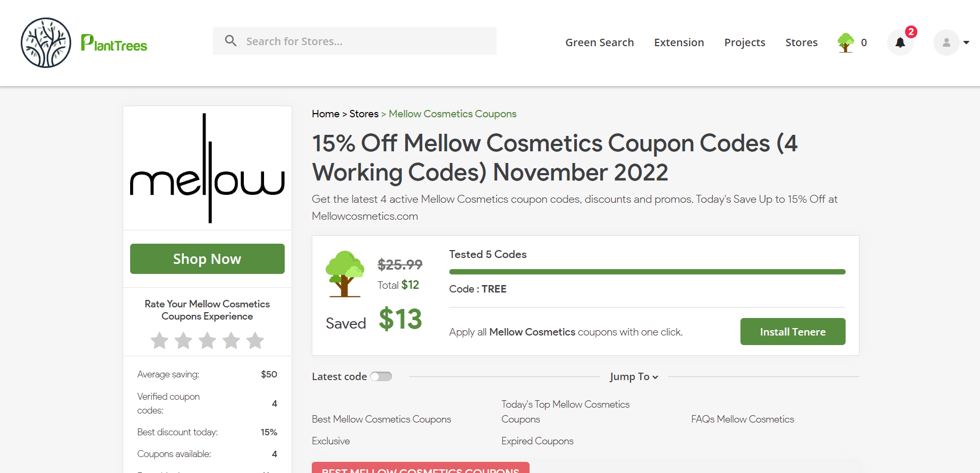Click the mellow store logo image
This screenshot has width=980, height=473.
click(x=207, y=168)
